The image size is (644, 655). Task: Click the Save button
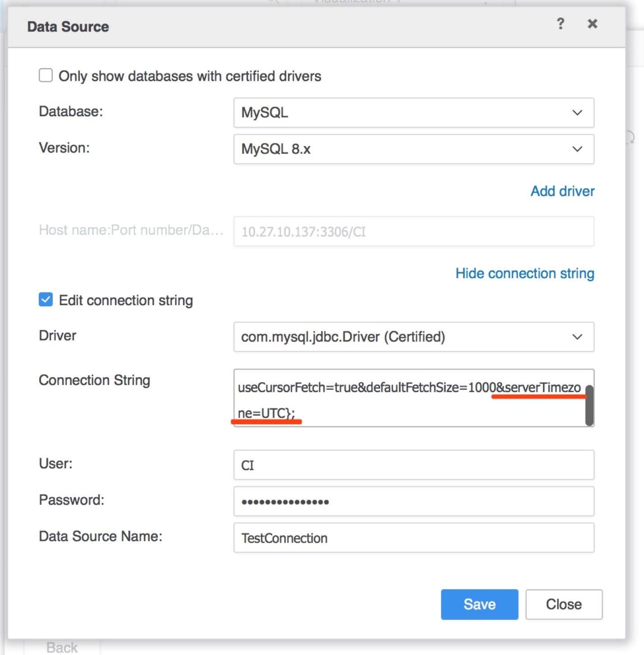click(479, 604)
